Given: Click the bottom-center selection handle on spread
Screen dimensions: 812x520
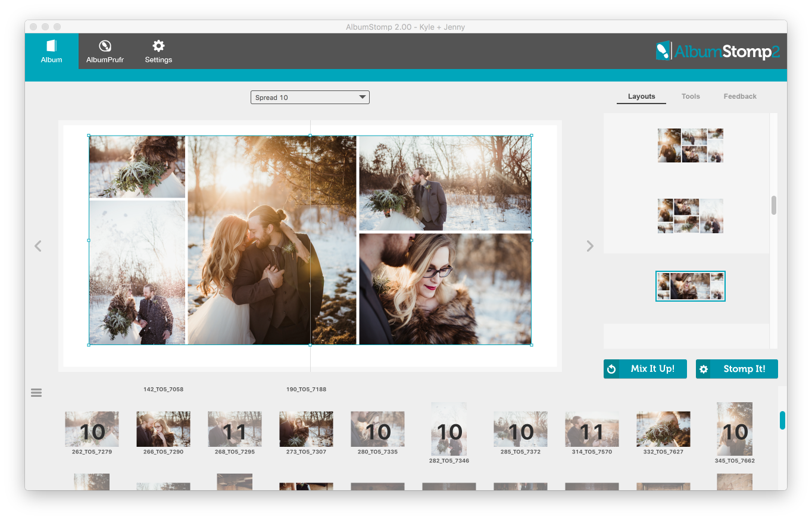Looking at the screenshot, I should click(x=310, y=344).
